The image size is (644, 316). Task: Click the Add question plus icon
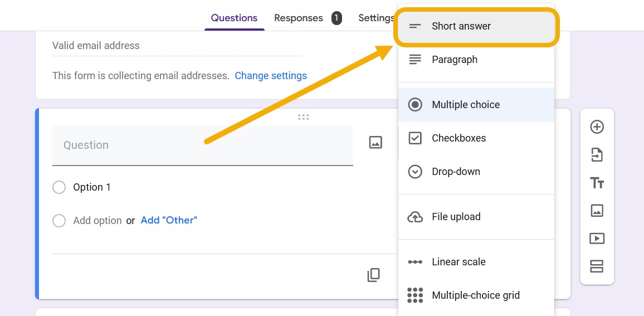click(597, 127)
